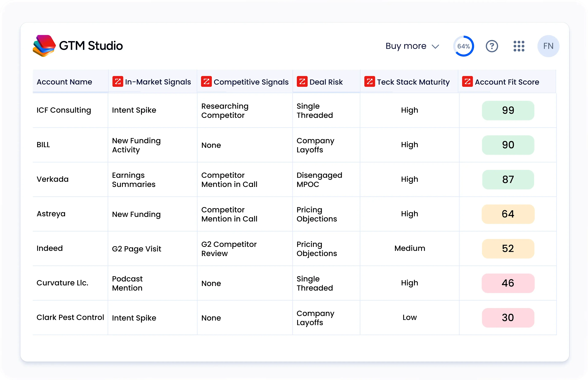Image resolution: width=588 pixels, height=380 pixels.
Task: Click the ZoomInfo icon beside Competitive Signals
Action: pos(206,82)
